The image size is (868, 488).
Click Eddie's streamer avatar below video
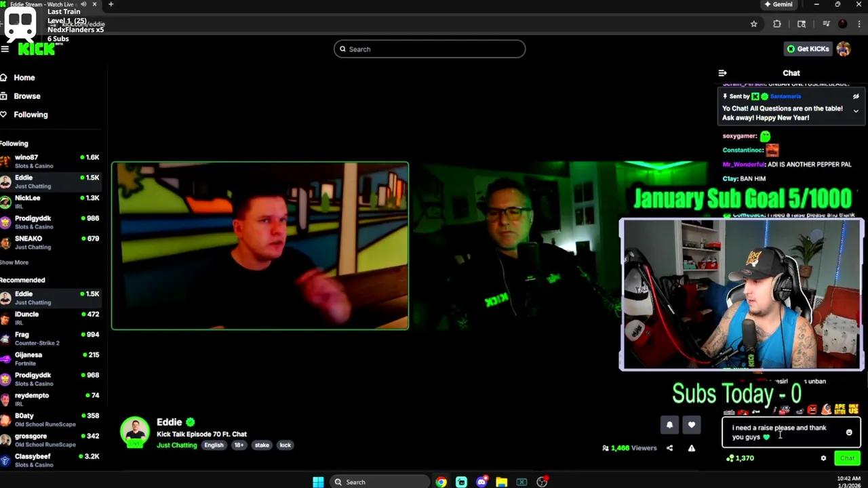point(135,432)
